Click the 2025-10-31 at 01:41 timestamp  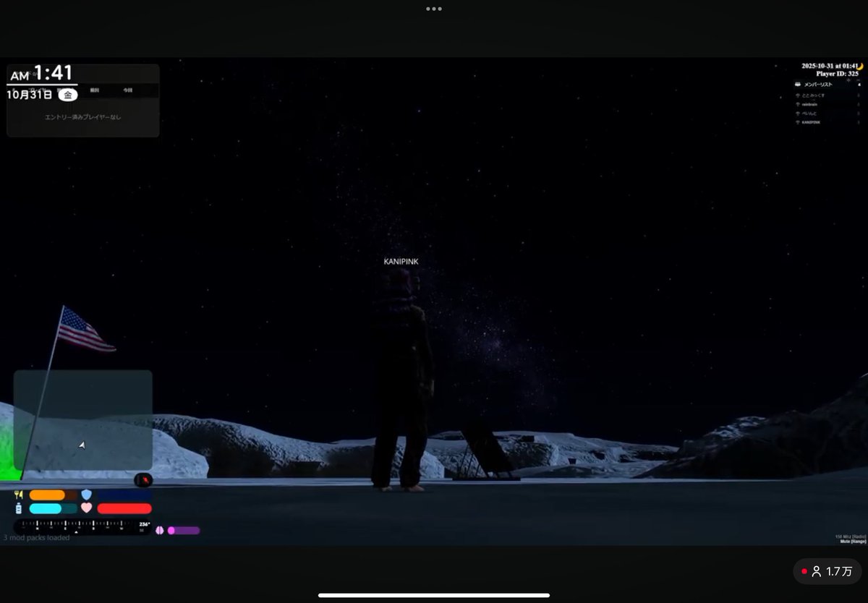[828, 66]
